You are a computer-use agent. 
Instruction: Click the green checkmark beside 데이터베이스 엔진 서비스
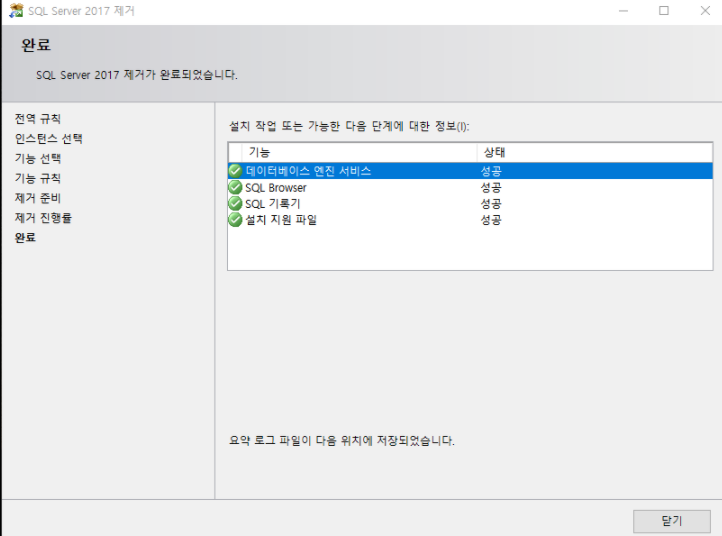(235, 171)
